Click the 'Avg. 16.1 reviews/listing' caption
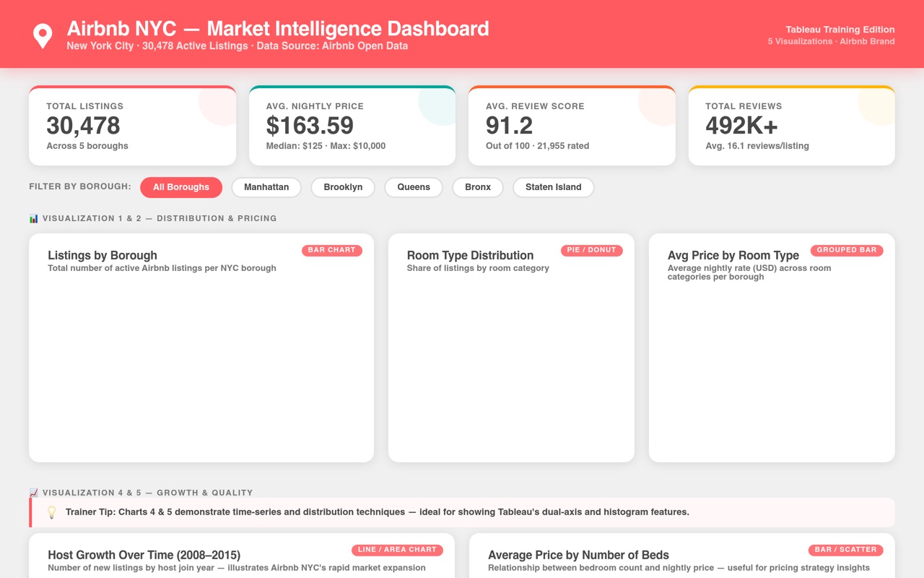Viewport: 924px width, 578px height. pyautogui.click(x=757, y=146)
